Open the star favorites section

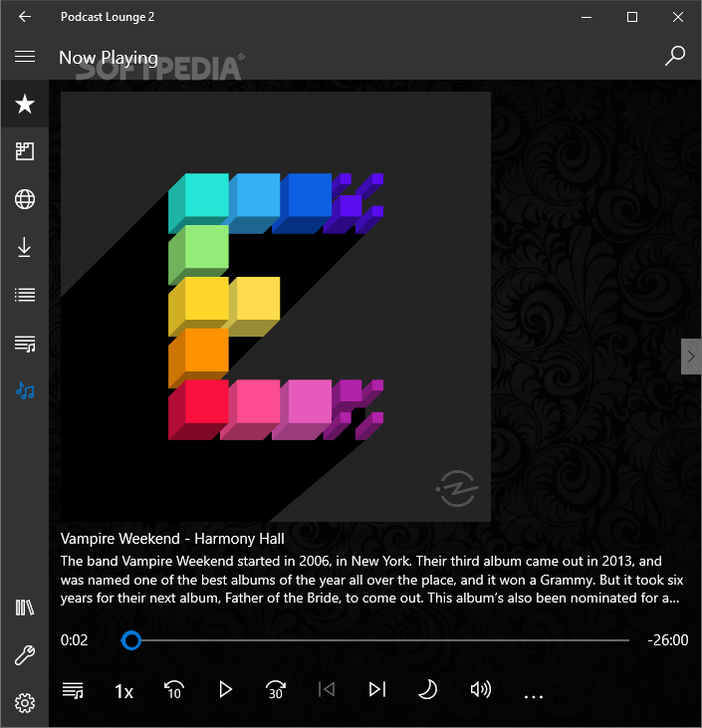click(x=25, y=104)
